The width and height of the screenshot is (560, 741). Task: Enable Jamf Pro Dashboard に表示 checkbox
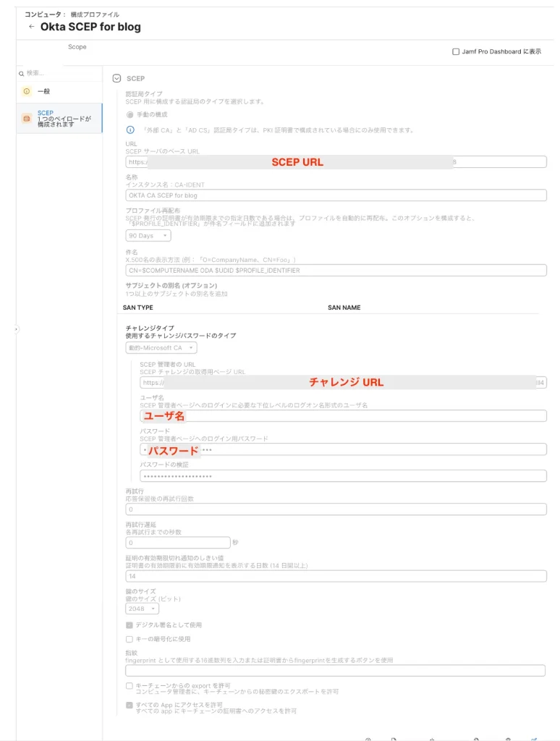456,51
